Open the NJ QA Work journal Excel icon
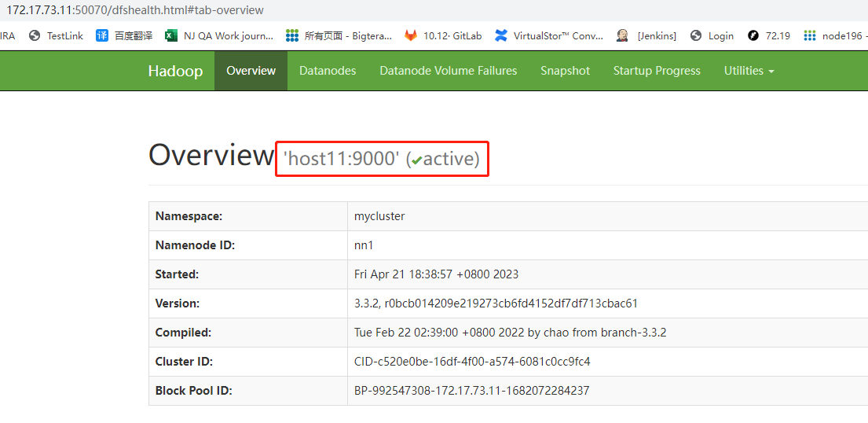The height and width of the screenshot is (423, 868). (x=171, y=35)
